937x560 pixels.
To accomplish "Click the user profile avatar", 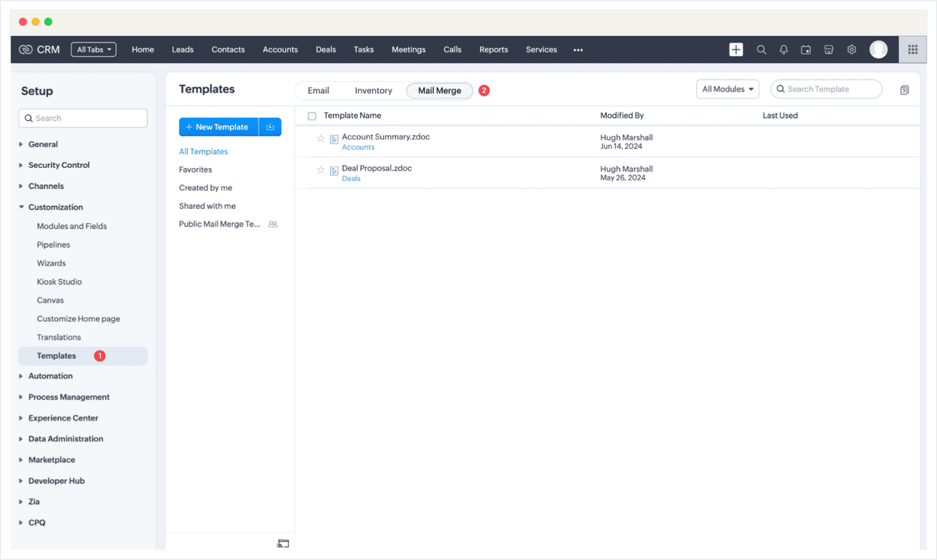I will click(x=878, y=50).
